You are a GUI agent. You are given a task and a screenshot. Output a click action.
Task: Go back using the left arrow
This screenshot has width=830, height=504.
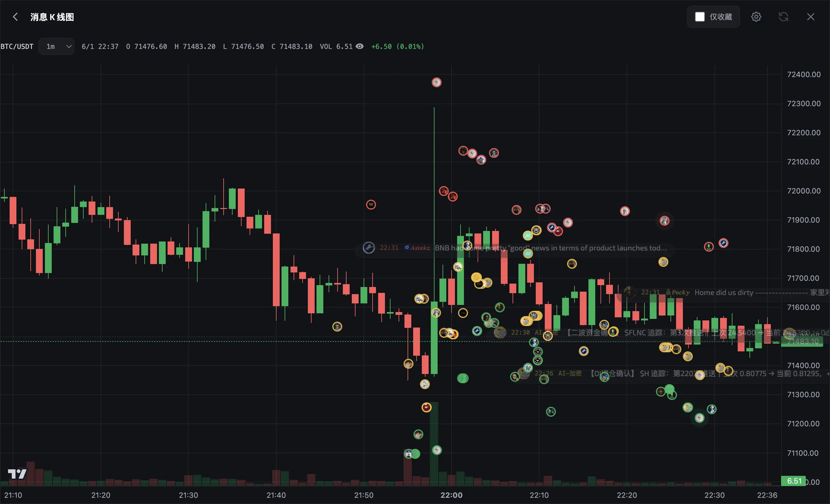(x=15, y=17)
